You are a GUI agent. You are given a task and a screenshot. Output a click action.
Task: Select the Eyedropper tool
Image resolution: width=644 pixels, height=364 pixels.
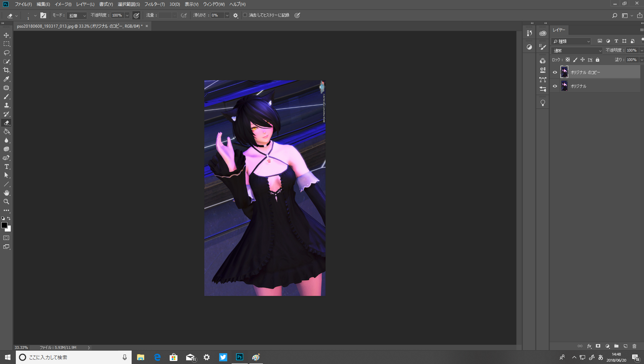pos(6,79)
